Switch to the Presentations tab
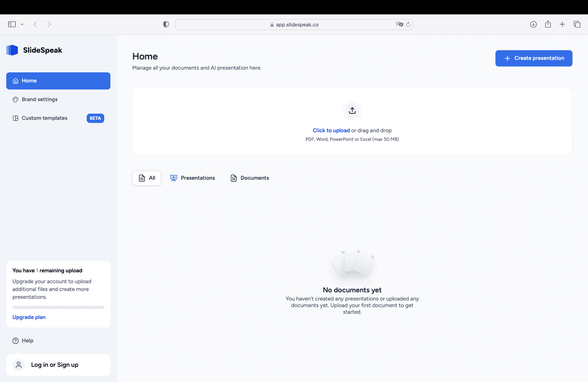 pyautogui.click(x=193, y=178)
